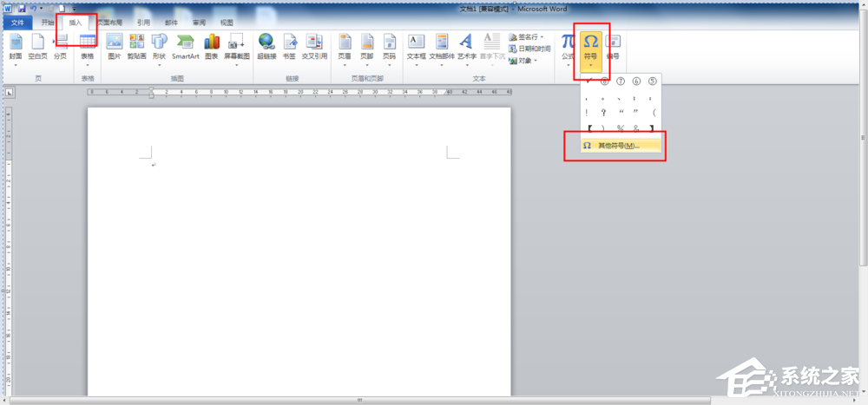Click the 日期和时间 button
This screenshot has height=405, width=868.
pos(529,49)
